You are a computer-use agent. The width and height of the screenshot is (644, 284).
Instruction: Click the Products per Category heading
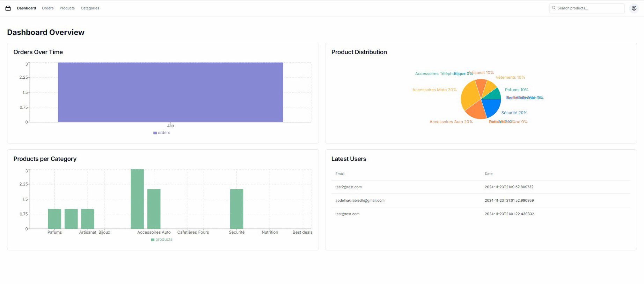pos(45,159)
